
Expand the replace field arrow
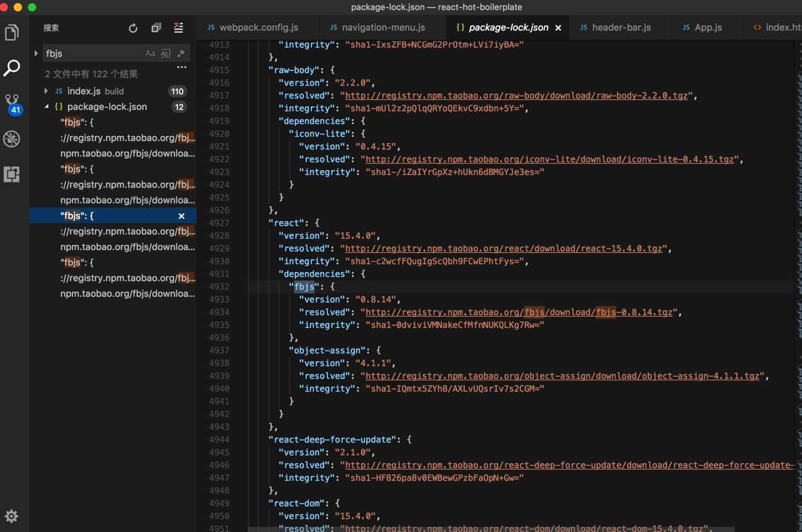(x=36, y=54)
